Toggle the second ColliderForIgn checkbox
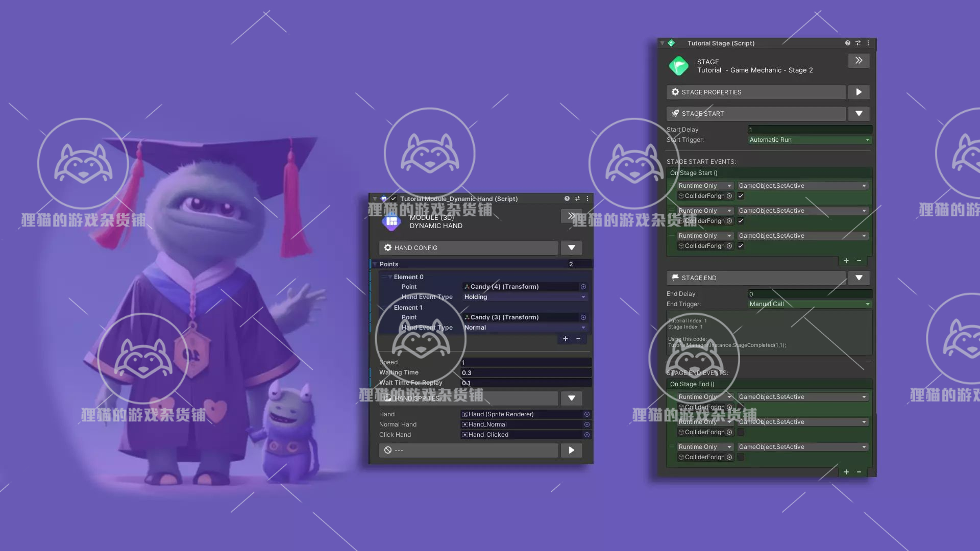The width and height of the screenshot is (980, 551). coord(741,221)
